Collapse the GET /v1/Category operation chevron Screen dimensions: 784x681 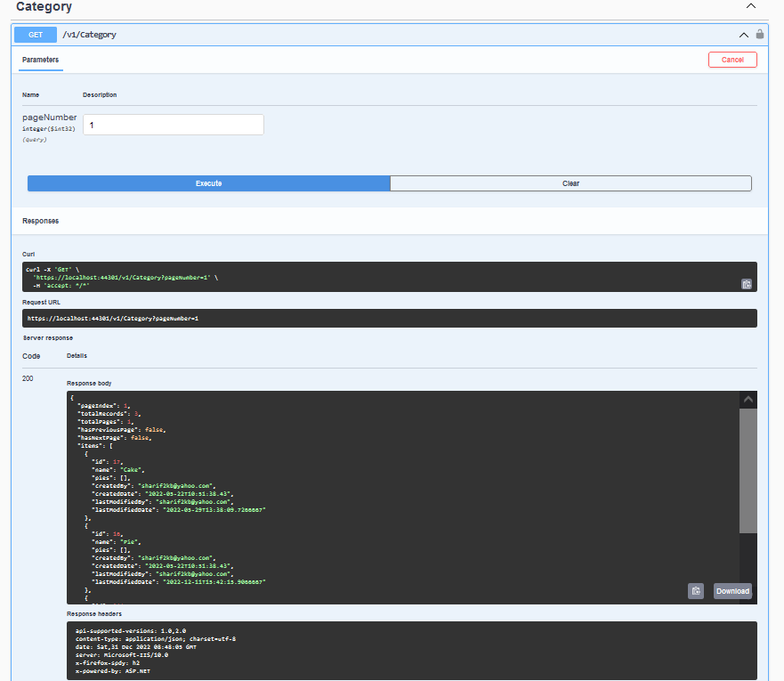click(744, 35)
